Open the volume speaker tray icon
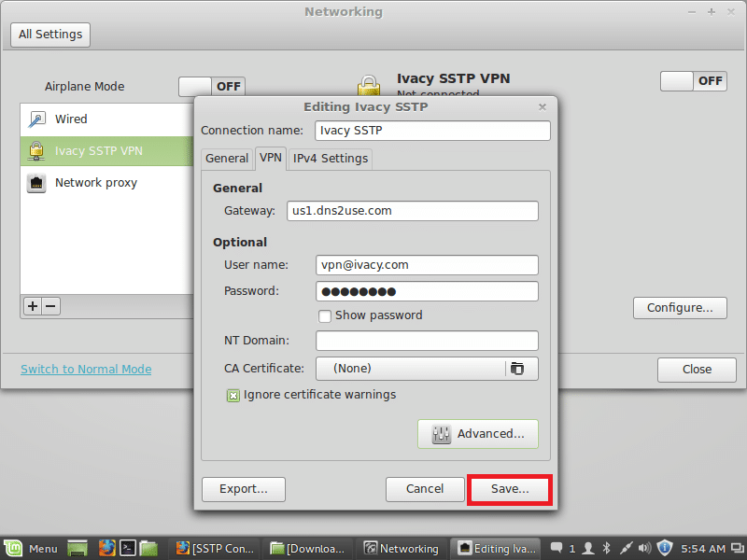 [x=644, y=549]
